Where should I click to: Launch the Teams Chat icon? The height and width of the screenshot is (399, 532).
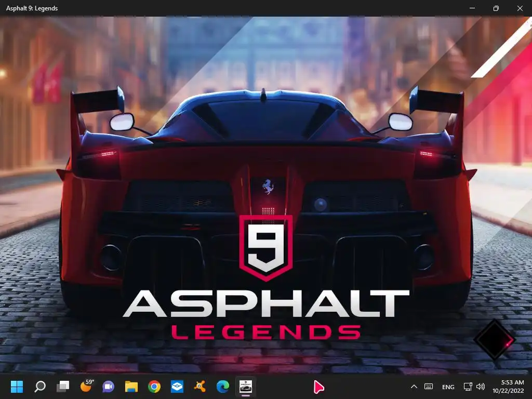pos(109,387)
